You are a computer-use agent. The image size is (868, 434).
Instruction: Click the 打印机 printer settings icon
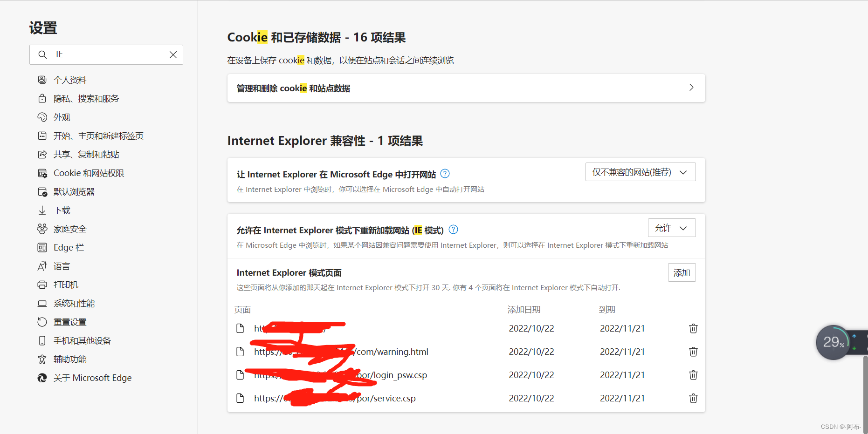[x=42, y=285]
